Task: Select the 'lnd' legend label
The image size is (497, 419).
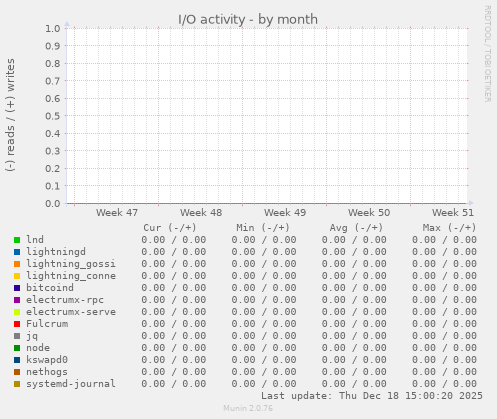Action: click(x=35, y=240)
